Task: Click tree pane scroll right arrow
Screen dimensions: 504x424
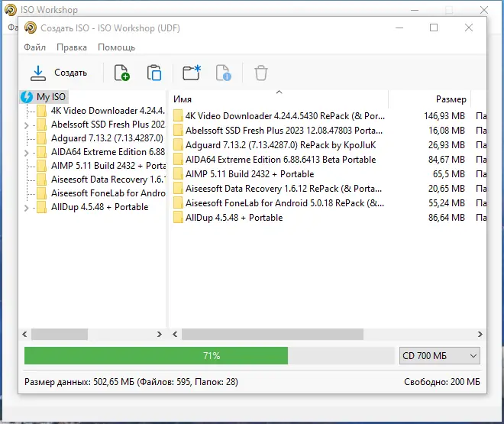Action: point(160,335)
